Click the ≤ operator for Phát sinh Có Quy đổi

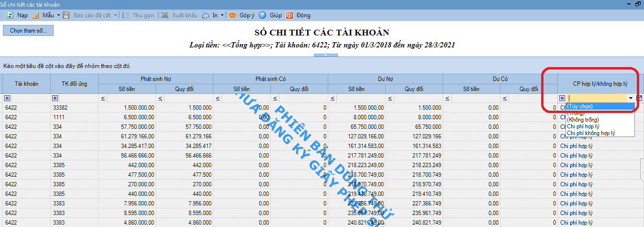[275, 99]
